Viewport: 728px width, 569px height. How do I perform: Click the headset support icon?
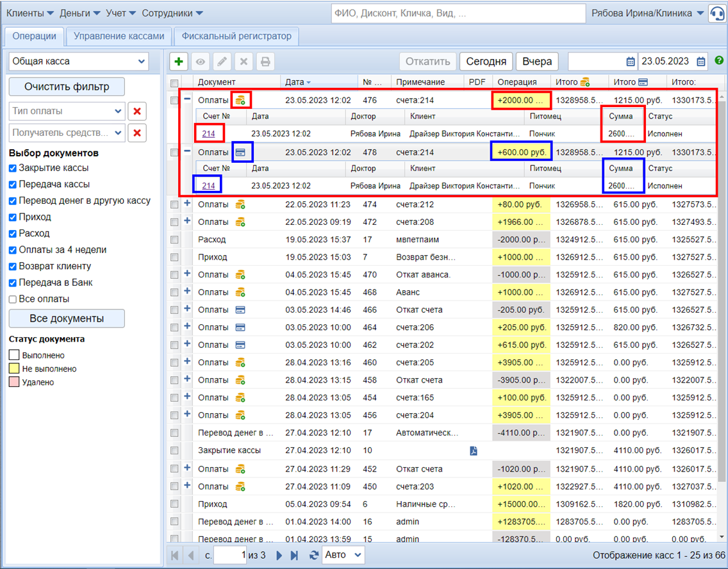(716, 13)
